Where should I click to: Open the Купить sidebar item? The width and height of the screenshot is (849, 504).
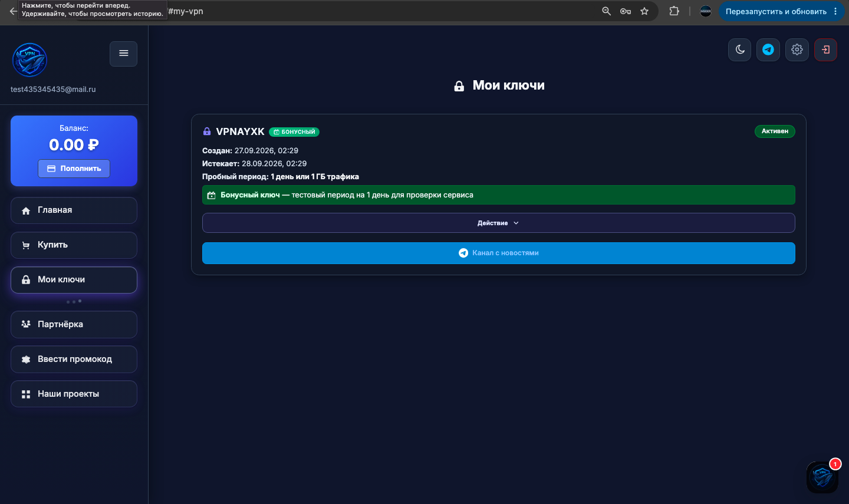click(74, 245)
